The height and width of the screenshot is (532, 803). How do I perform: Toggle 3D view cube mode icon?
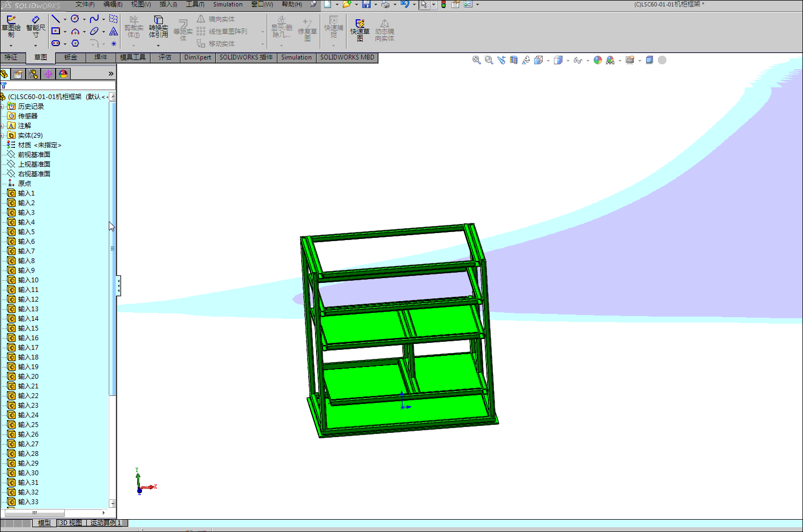[649, 60]
